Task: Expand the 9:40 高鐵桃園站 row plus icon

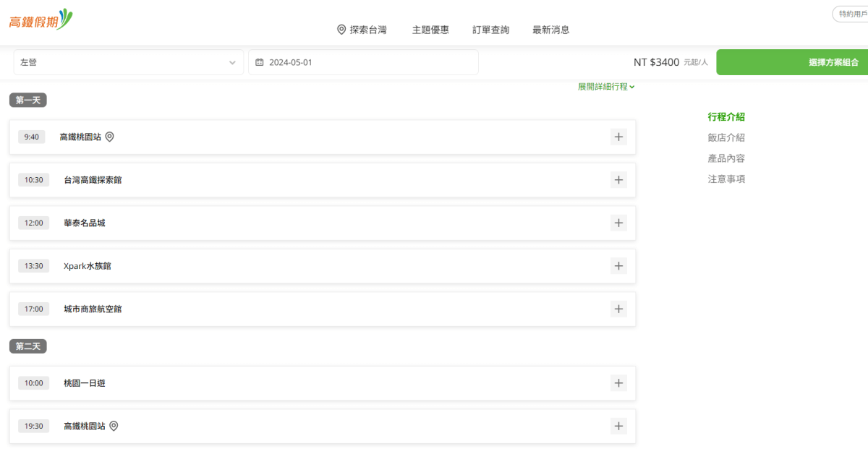Action: pos(618,137)
